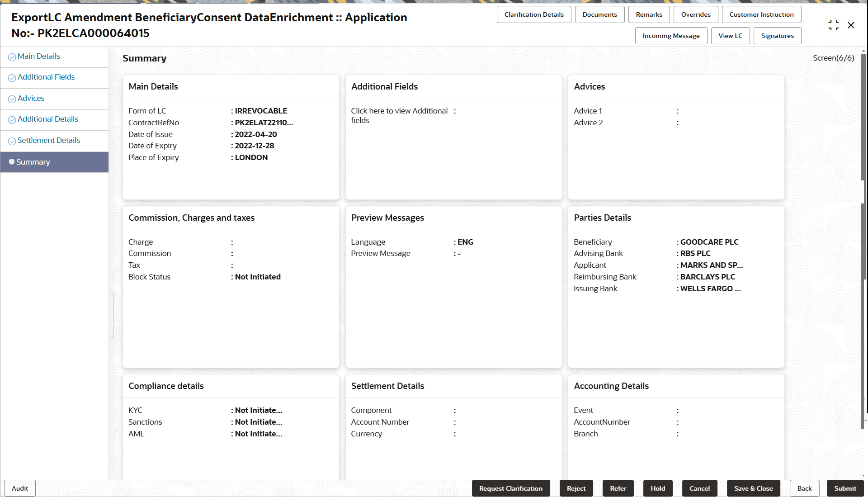Click the Additional Details step checkmark icon
Screen dimensions: 868x497
(12, 120)
